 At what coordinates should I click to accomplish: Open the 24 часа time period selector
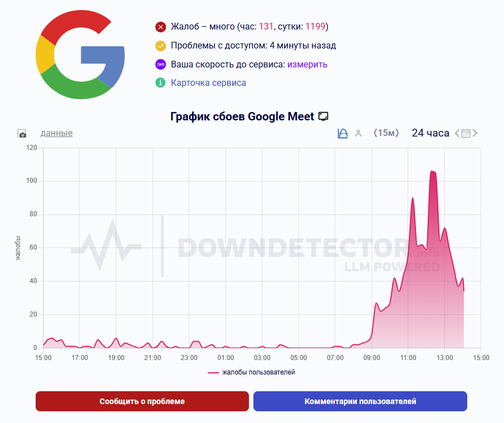click(x=430, y=133)
